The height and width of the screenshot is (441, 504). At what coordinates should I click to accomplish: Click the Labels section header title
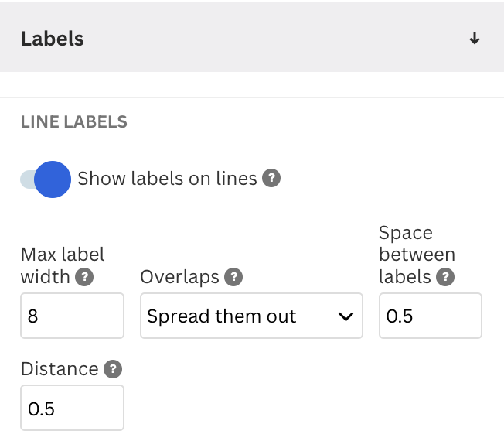[x=53, y=39]
